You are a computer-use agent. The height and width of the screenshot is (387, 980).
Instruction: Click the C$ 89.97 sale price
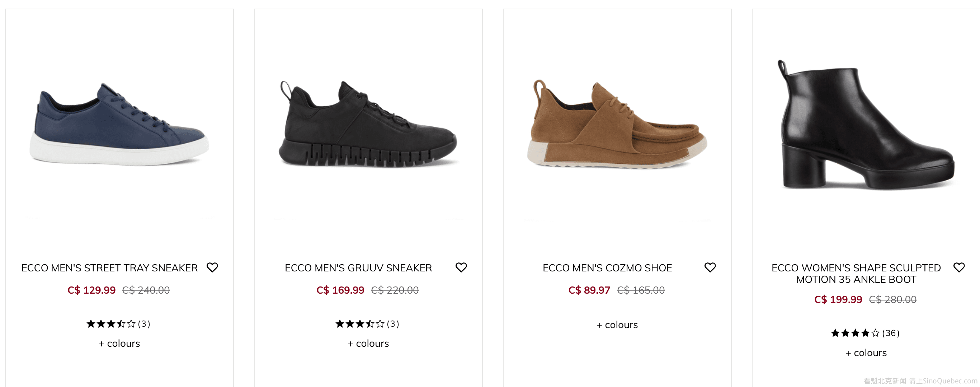point(589,290)
